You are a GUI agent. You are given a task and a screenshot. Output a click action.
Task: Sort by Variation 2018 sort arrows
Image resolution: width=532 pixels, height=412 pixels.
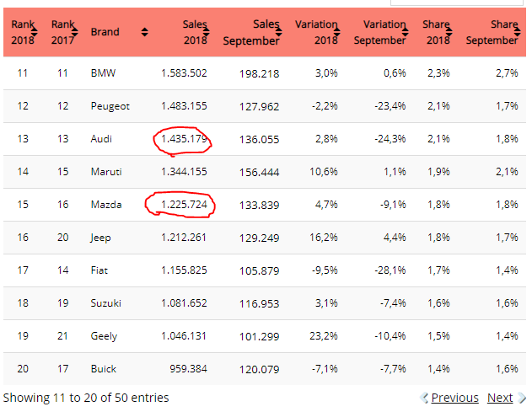click(x=337, y=32)
